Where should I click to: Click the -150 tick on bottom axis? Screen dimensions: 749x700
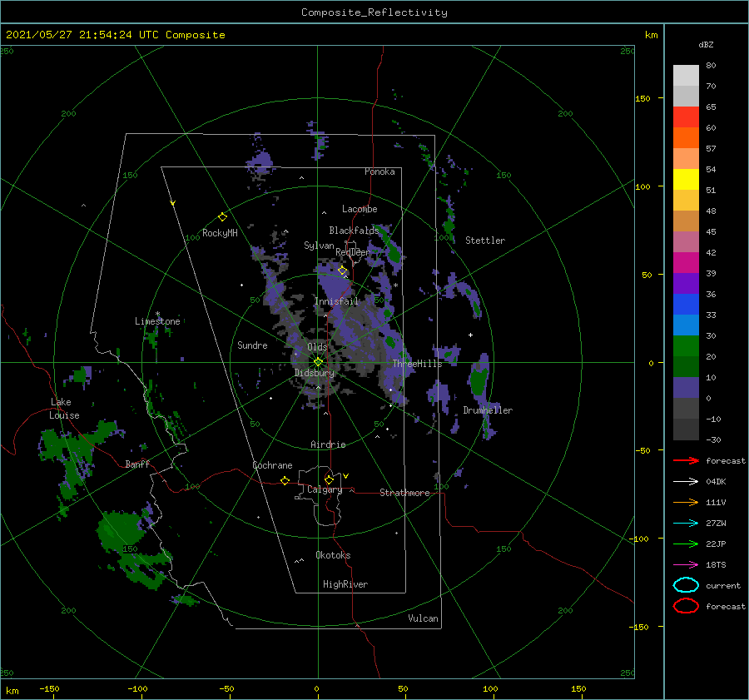click(49, 688)
